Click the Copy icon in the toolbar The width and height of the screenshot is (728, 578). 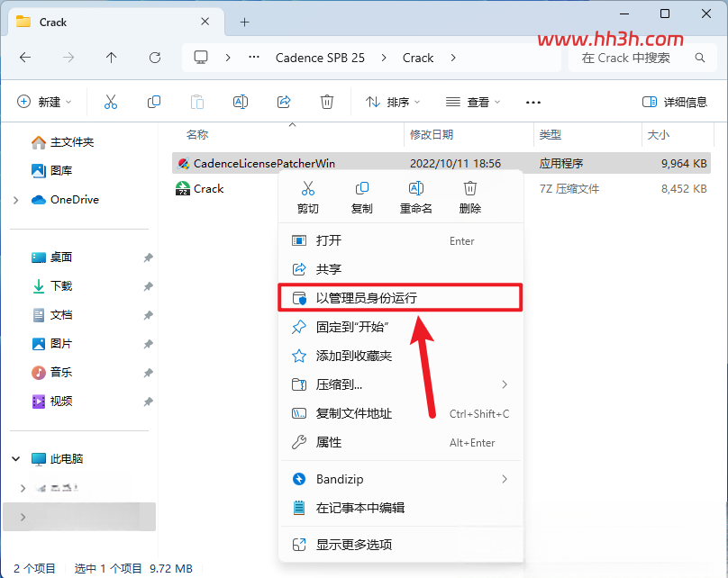(154, 102)
